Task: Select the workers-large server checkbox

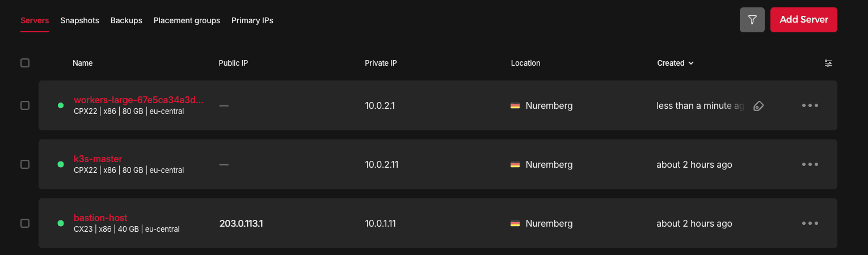Action: [x=25, y=105]
